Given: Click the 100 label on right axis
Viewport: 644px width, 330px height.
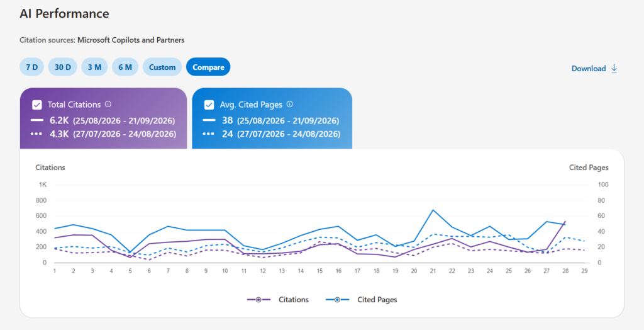Looking at the screenshot, I should [603, 185].
